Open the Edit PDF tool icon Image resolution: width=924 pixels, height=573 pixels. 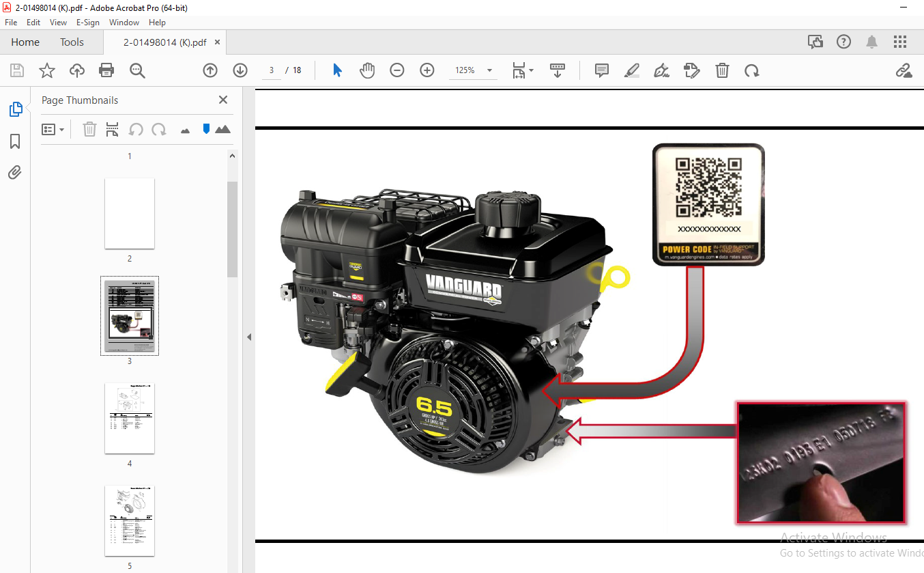[692, 70]
